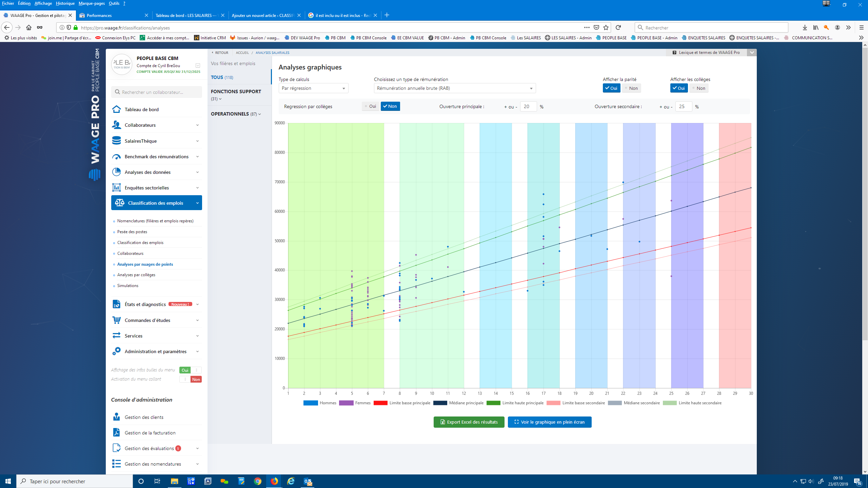Click the SalairesThèque database icon

pos(116,141)
